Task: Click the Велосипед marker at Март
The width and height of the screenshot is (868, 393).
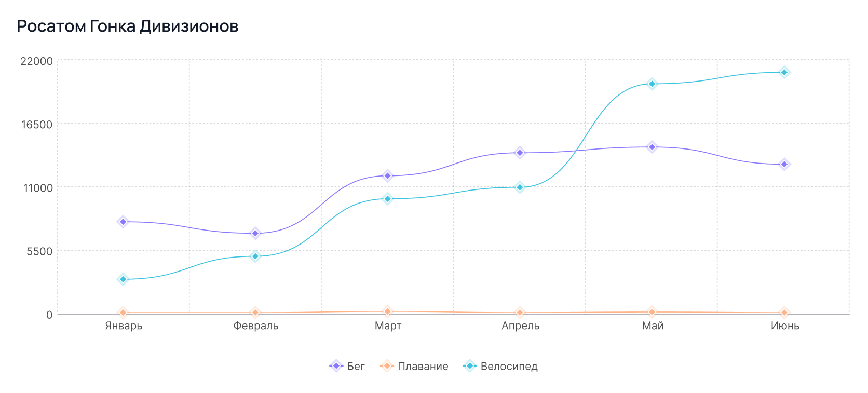Action: tap(387, 199)
